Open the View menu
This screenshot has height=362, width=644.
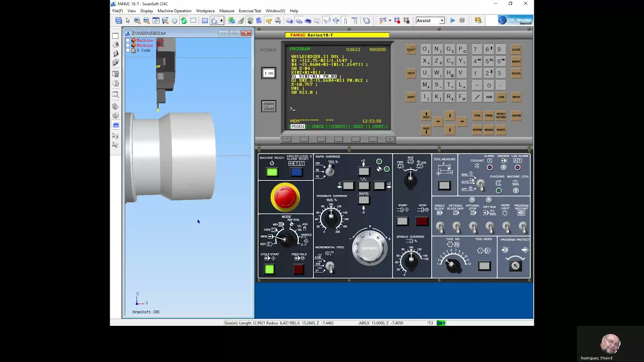(x=131, y=11)
